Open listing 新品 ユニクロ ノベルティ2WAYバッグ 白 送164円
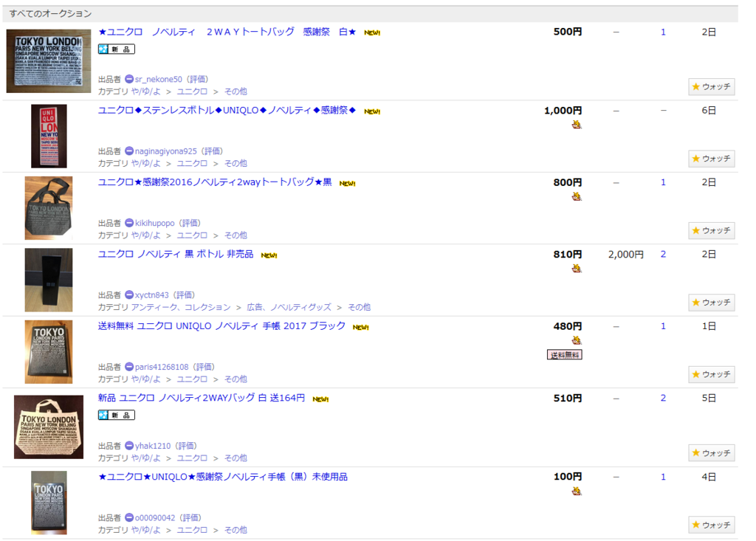 (202, 398)
